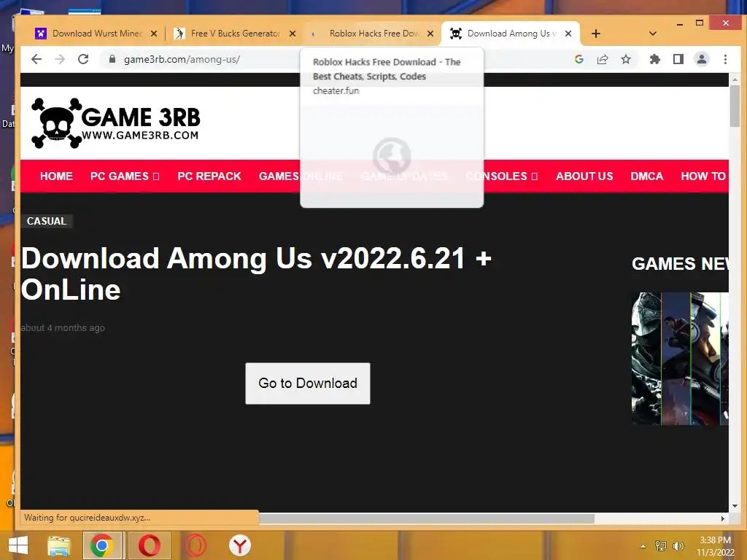Open the HOME nav item
Screen dimensions: 747x560
click(x=56, y=176)
